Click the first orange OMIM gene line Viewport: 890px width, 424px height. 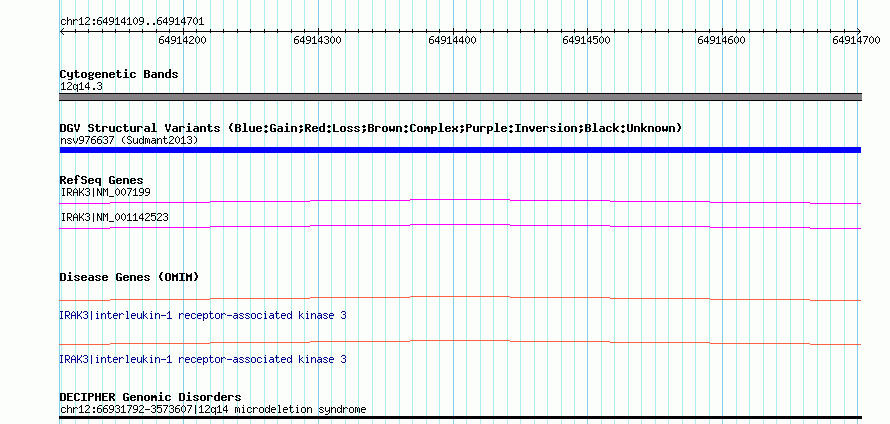coord(460,298)
